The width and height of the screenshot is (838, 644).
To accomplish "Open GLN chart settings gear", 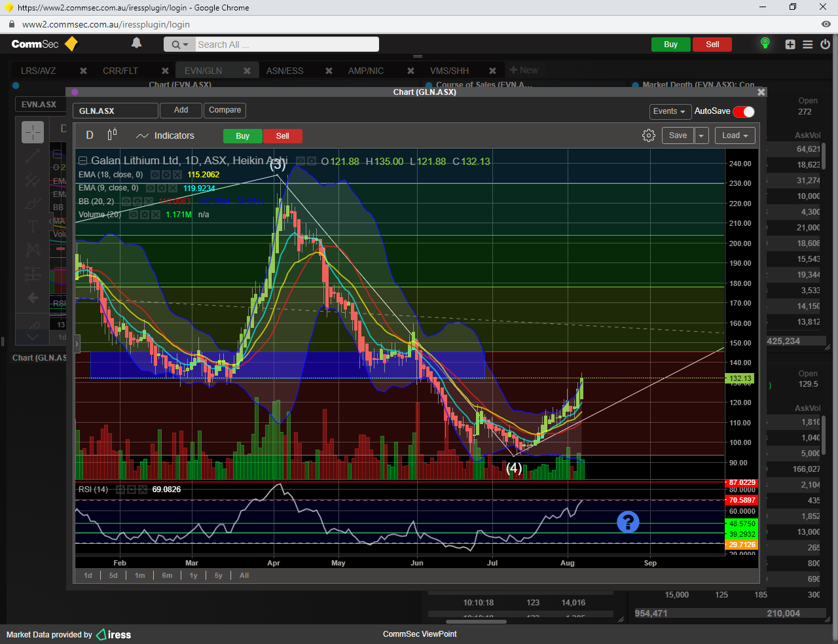I will coord(649,135).
